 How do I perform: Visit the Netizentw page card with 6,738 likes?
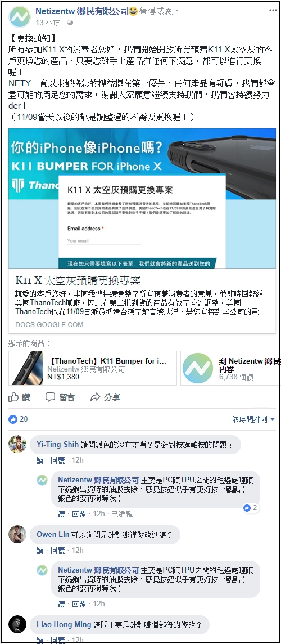[230, 368]
